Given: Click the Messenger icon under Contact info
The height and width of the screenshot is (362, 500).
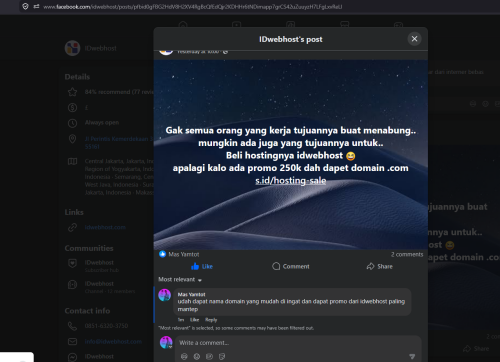Looking at the screenshot, I should tap(72, 357).
